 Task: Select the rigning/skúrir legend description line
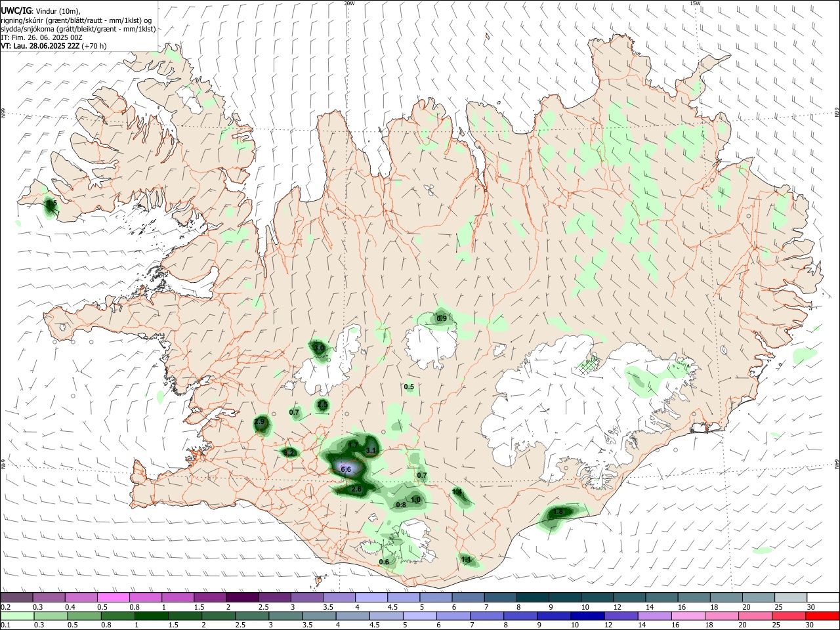point(76,20)
